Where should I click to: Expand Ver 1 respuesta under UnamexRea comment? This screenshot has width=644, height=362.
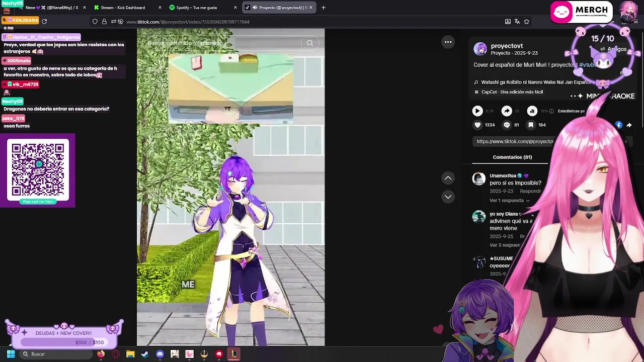coord(509,200)
